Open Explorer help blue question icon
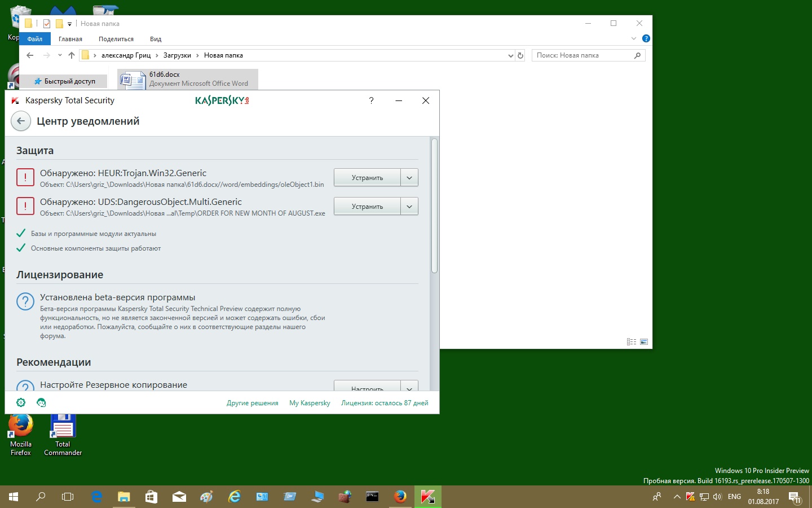 click(x=646, y=38)
